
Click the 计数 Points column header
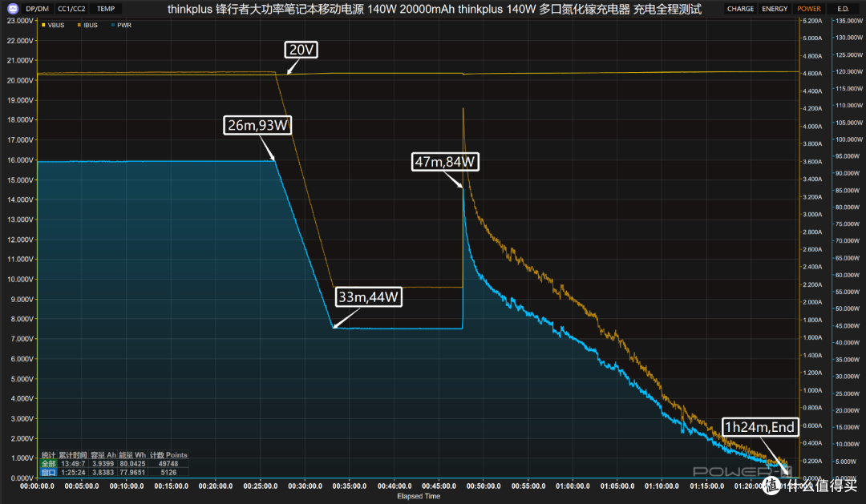click(168, 455)
